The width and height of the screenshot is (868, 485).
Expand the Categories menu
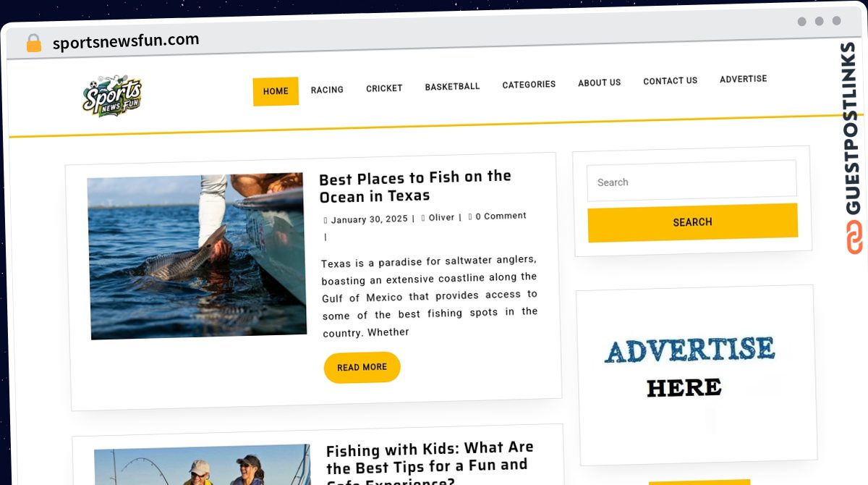click(x=529, y=85)
